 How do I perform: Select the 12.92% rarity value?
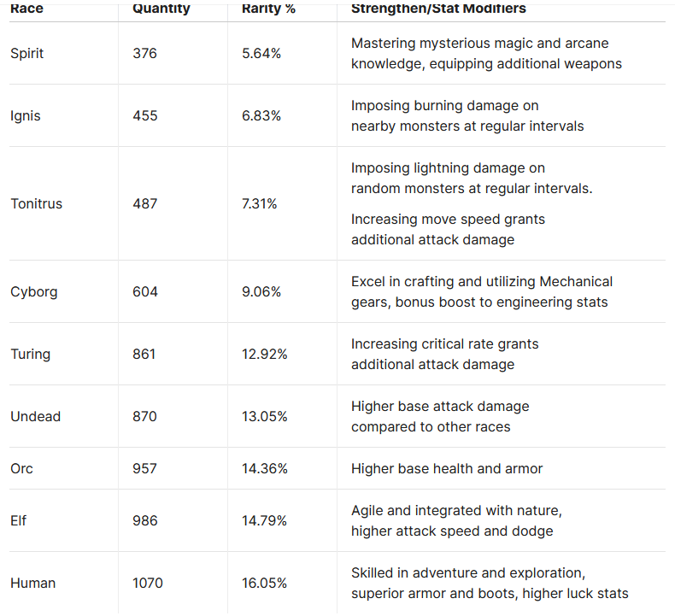click(x=265, y=354)
